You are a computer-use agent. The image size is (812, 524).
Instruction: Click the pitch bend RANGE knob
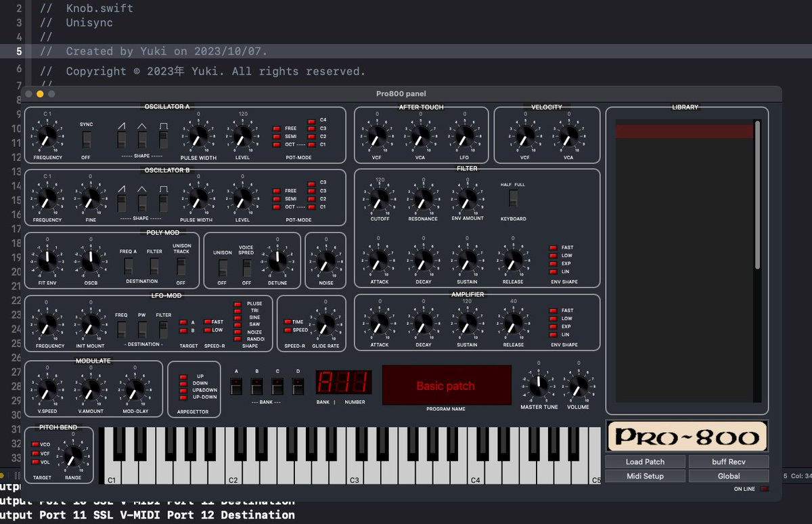(x=72, y=456)
